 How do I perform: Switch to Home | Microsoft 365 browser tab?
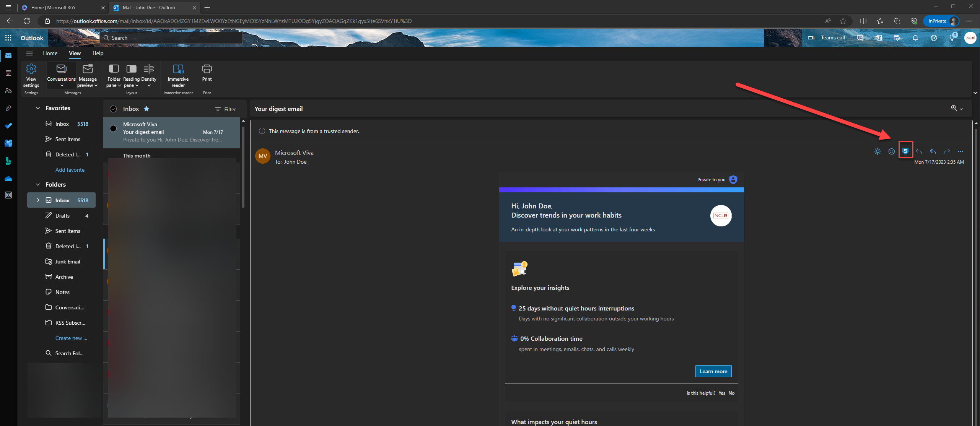(x=63, y=7)
